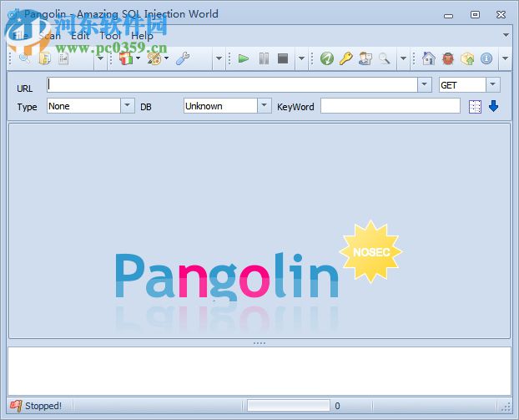519x420 pixels.
Task: Start scan with green play button
Action: point(244,59)
